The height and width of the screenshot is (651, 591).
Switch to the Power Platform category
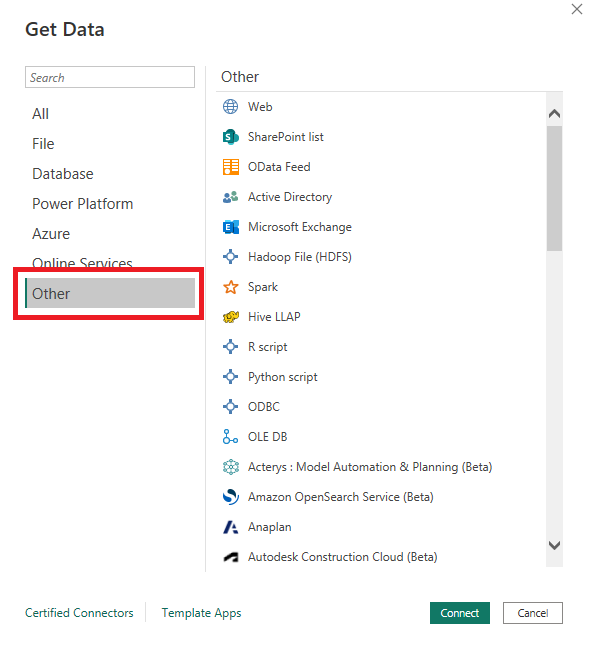(x=83, y=204)
